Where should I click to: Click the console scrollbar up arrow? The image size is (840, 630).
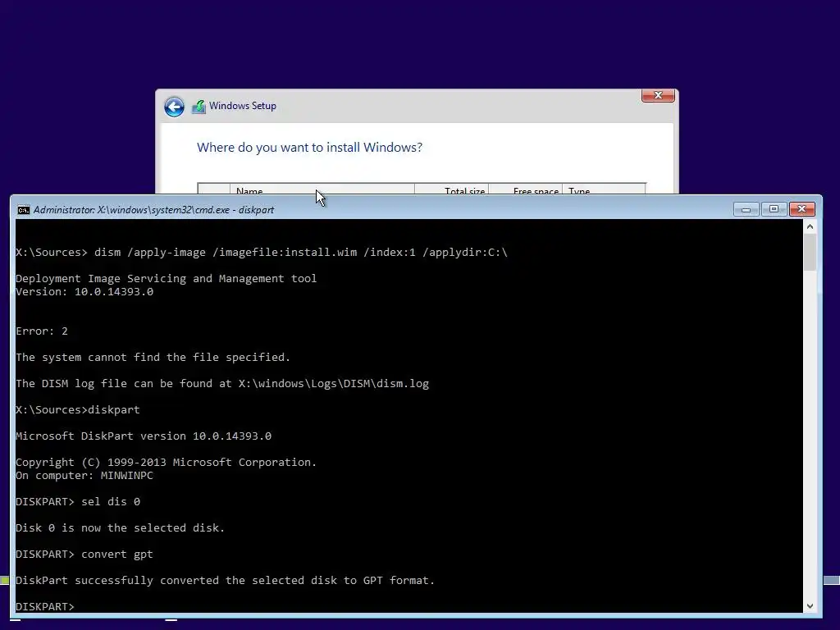tap(810, 226)
